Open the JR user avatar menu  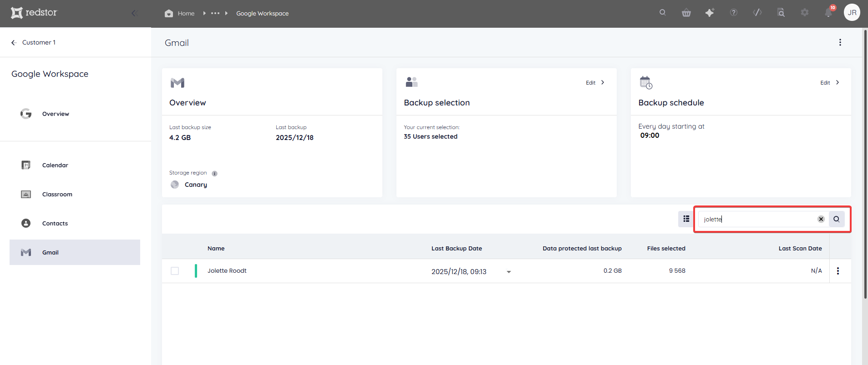tap(852, 13)
